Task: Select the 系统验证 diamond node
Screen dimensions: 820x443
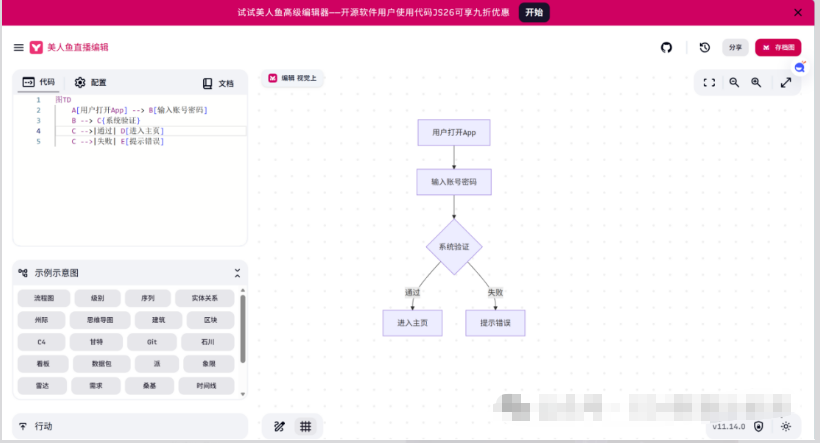Action: (x=454, y=247)
